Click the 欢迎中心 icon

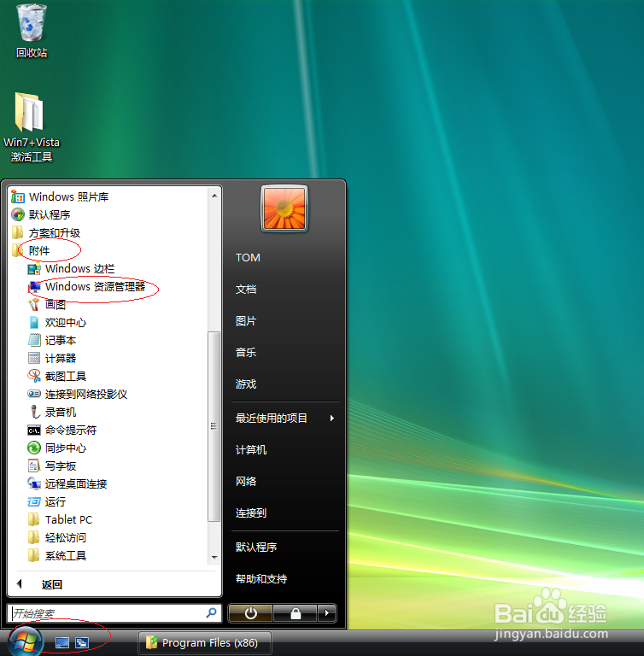pos(34,323)
